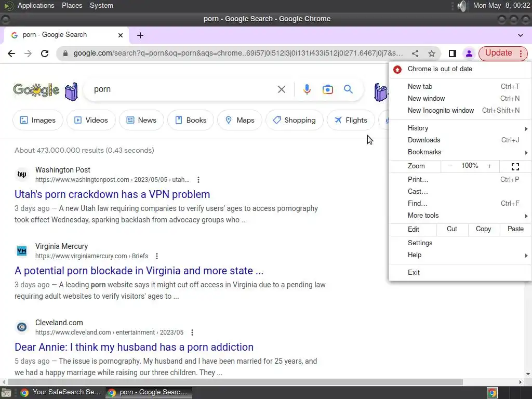This screenshot has height=399, width=532.
Task: Open options for Cleveland.com result
Action: pos(192,332)
